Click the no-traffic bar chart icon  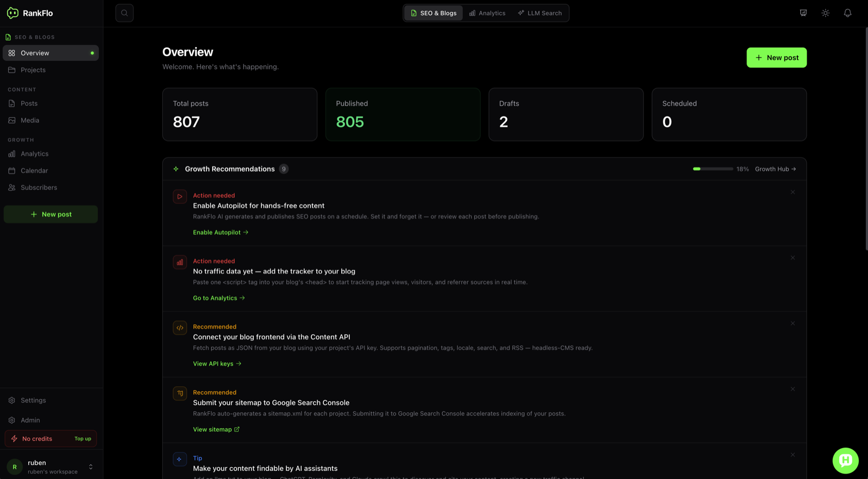[180, 262]
